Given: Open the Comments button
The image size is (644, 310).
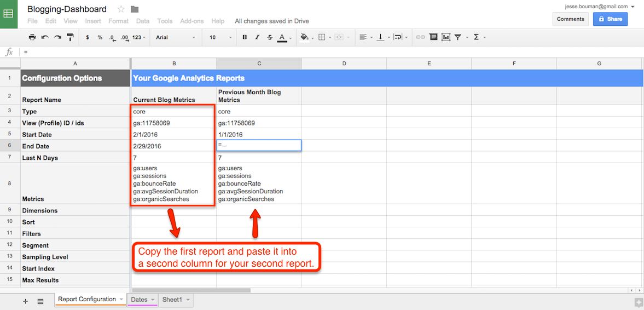Looking at the screenshot, I should click(x=571, y=19).
